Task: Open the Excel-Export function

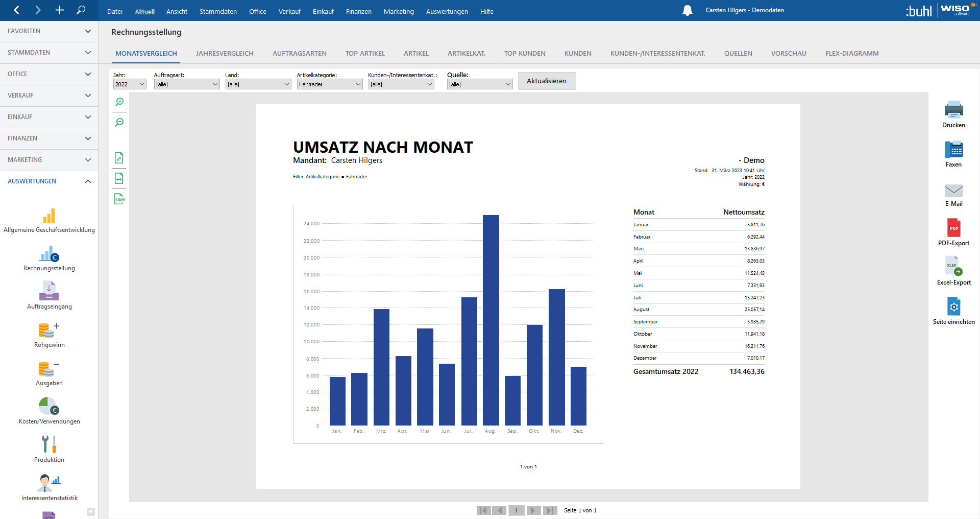Action: click(953, 267)
